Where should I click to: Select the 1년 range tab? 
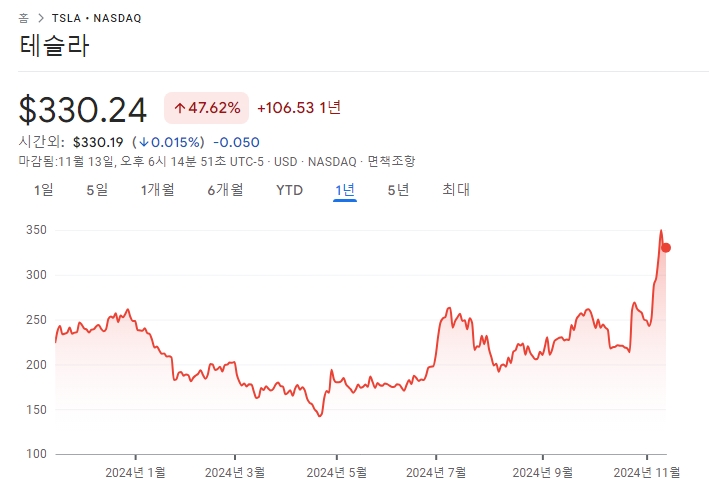(345, 190)
